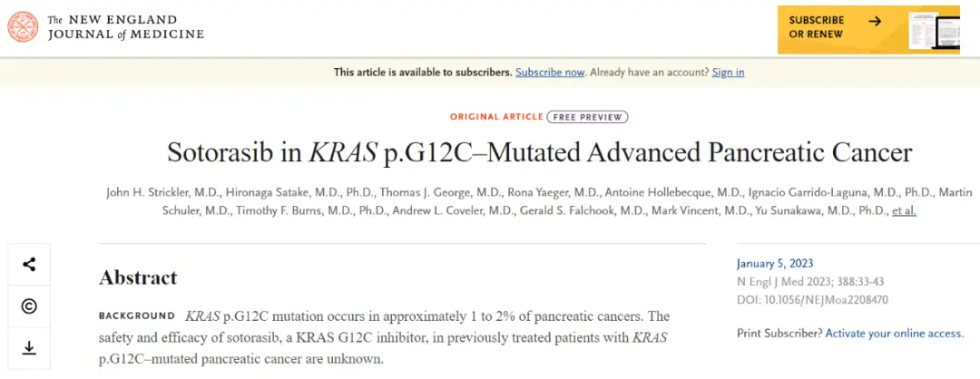Click the article title heading

[539, 152]
